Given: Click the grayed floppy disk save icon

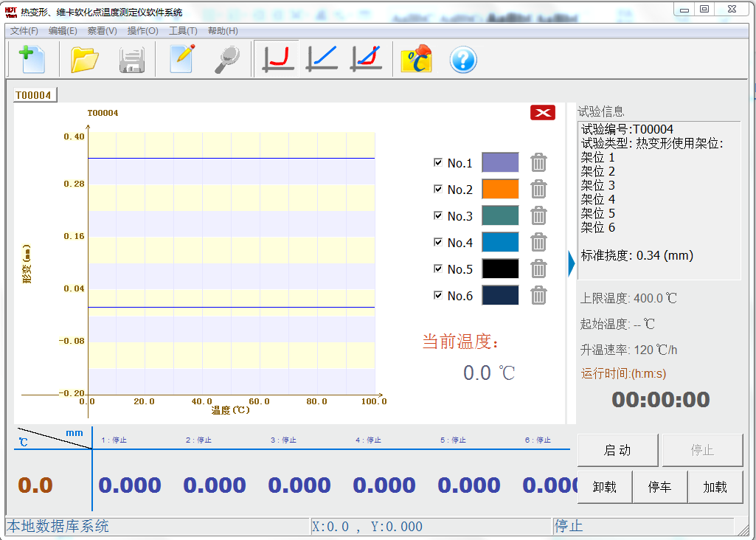Looking at the screenshot, I should click(x=131, y=60).
